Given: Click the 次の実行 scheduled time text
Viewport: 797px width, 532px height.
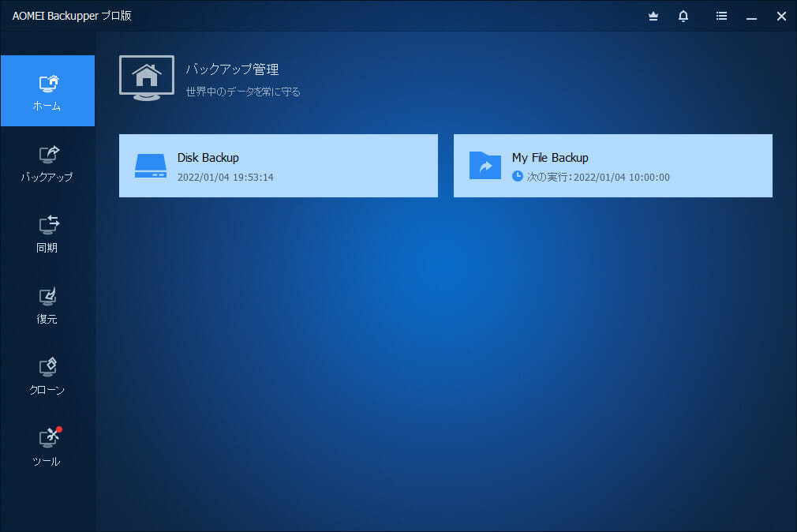Looking at the screenshot, I should click(x=598, y=177).
